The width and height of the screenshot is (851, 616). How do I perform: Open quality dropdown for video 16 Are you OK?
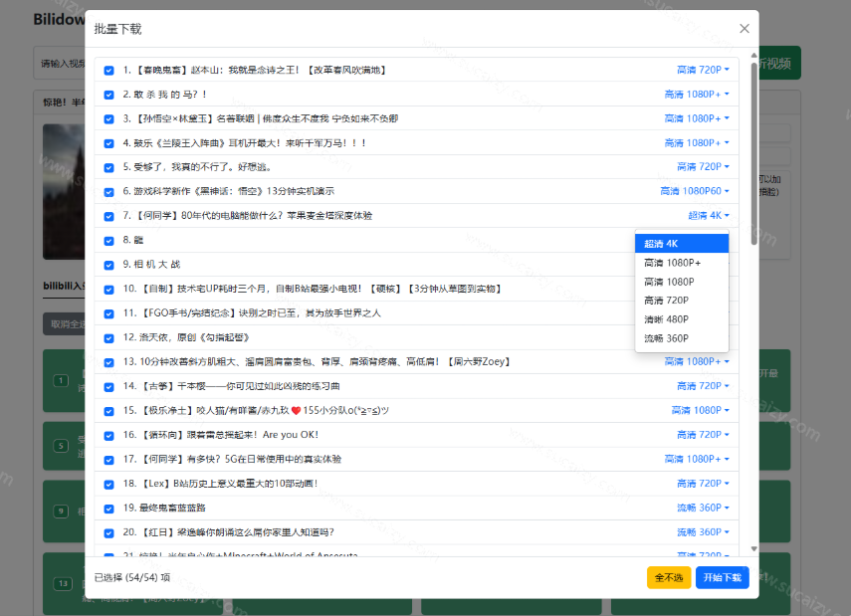coord(703,435)
